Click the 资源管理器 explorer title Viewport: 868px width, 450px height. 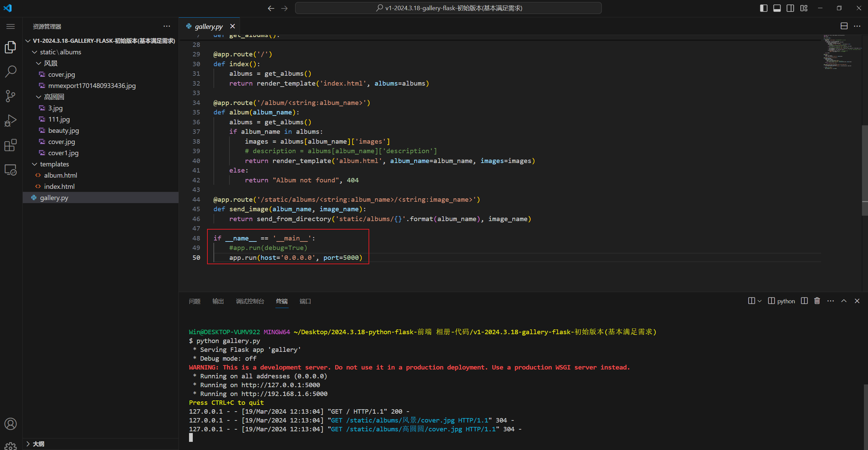click(x=47, y=26)
